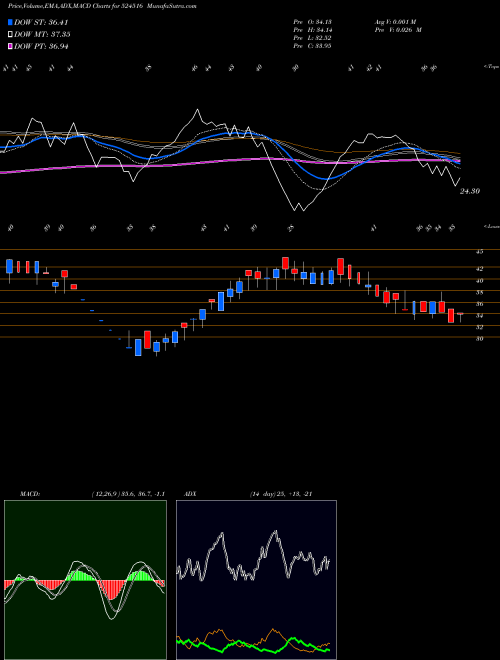Click the 30 price axis label
Viewport: 500px width, 660px height.
click(479, 338)
